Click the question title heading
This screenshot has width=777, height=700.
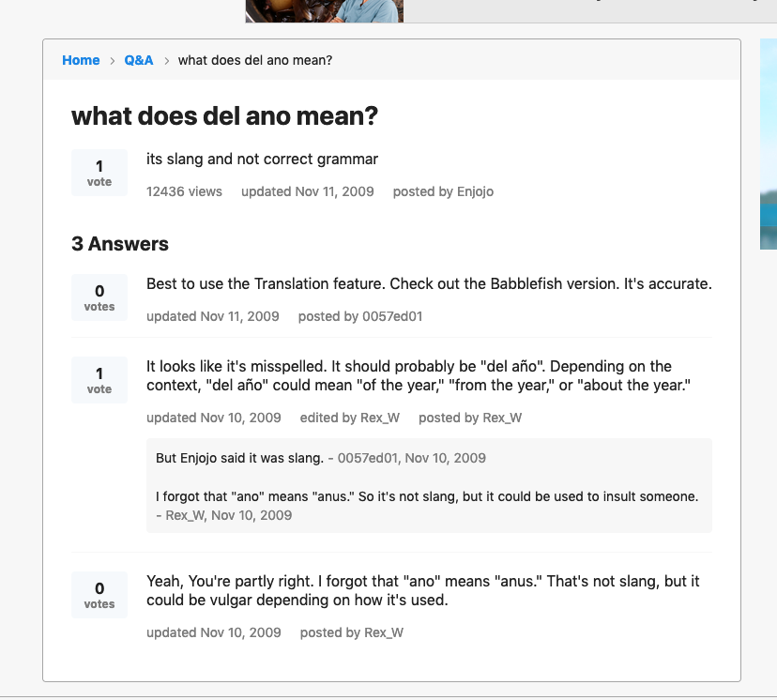click(224, 116)
